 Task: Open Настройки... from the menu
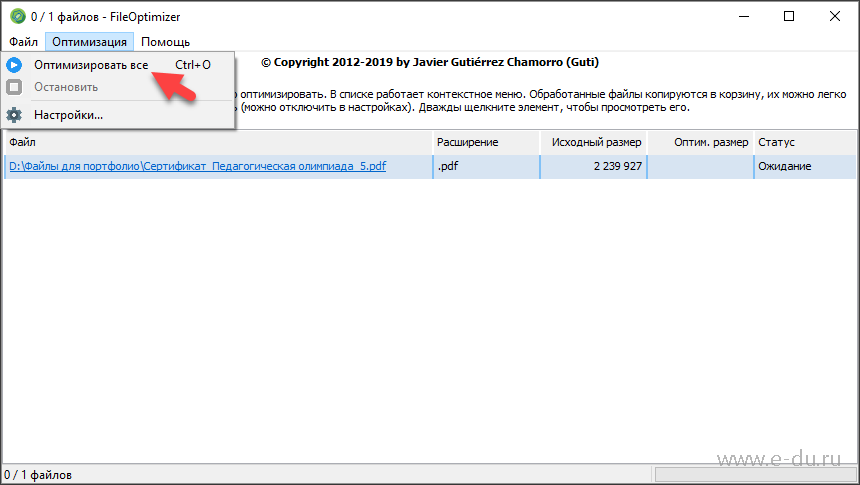coord(118,115)
